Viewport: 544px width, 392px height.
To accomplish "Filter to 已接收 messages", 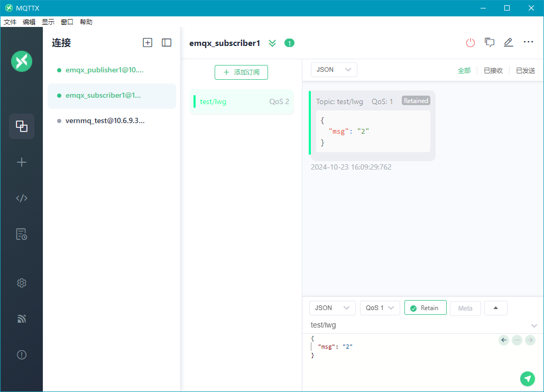I will (x=493, y=71).
